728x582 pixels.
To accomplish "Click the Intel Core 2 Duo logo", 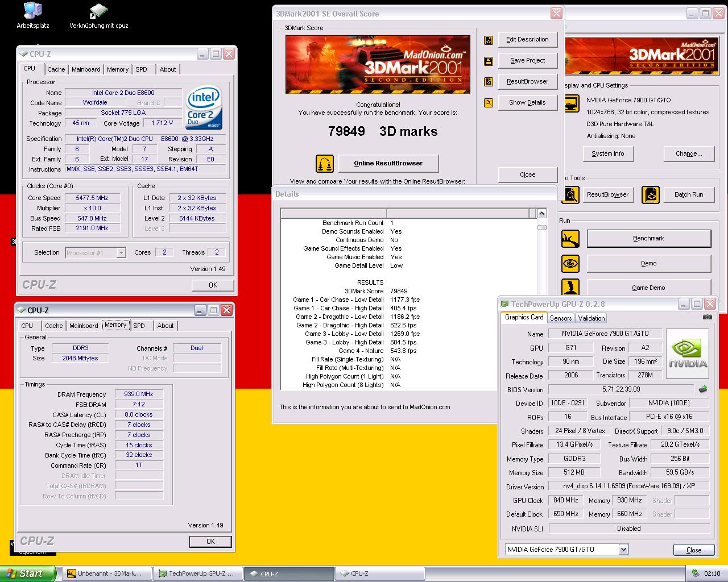I will pyautogui.click(x=204, y=108).
